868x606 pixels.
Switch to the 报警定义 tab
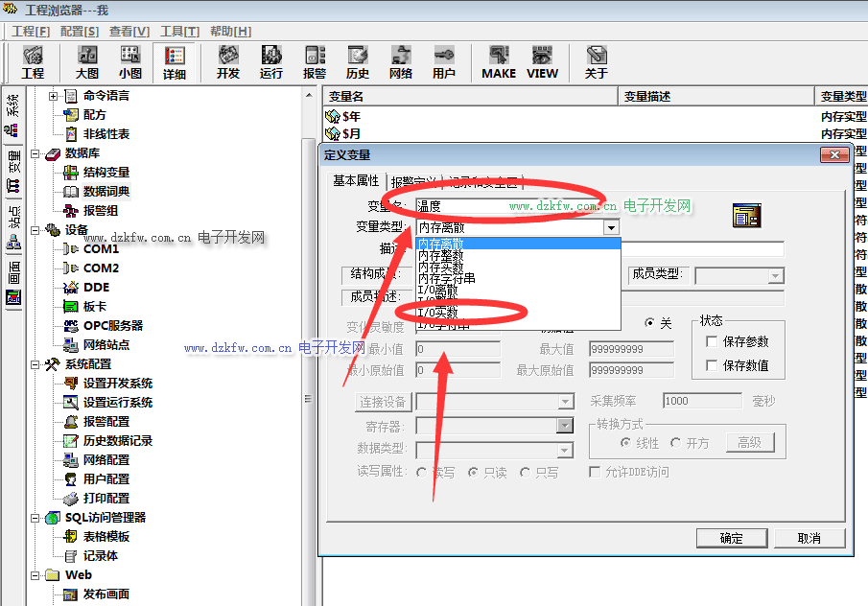(x=412, y=181)
